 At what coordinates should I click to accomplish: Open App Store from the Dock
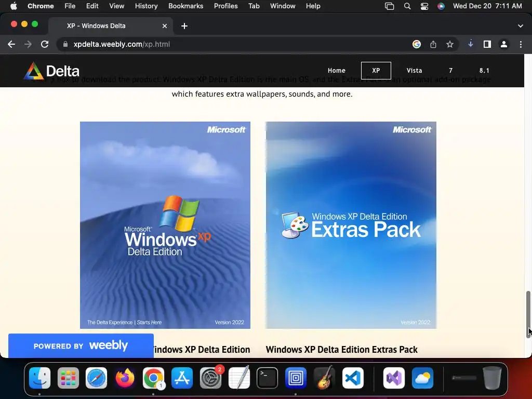click(x=182, y=378)
